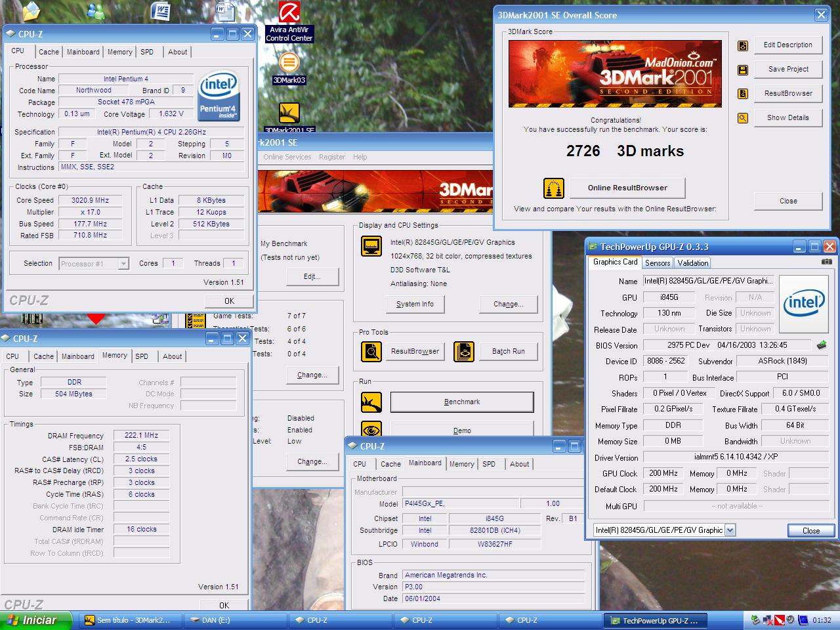Click the Intel logo in GPU-Z
Viewport: 840px width, 630px height.
pos(805,305)
